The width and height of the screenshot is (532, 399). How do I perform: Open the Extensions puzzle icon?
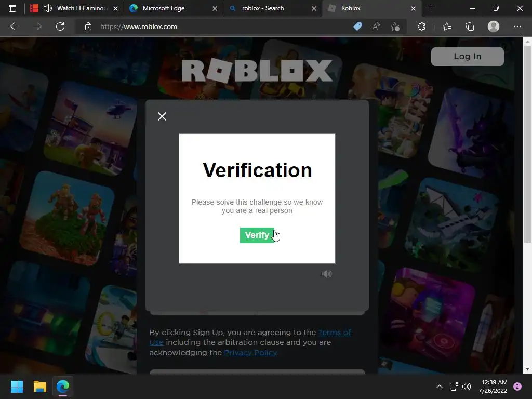421,26
